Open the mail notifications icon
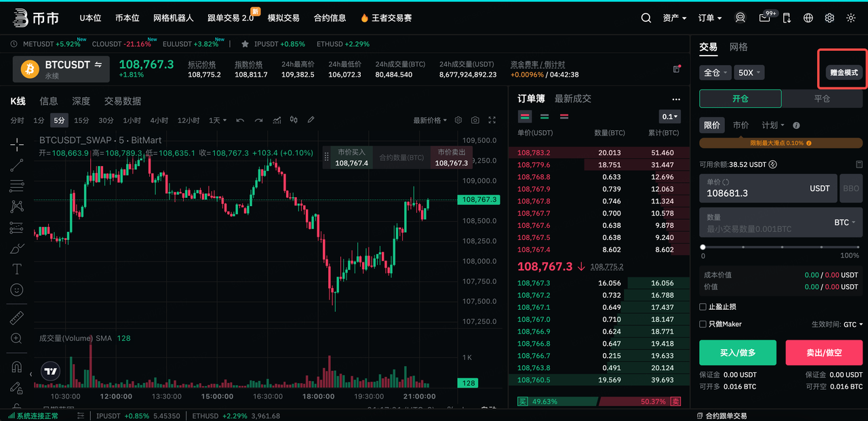 click(765, 18)
